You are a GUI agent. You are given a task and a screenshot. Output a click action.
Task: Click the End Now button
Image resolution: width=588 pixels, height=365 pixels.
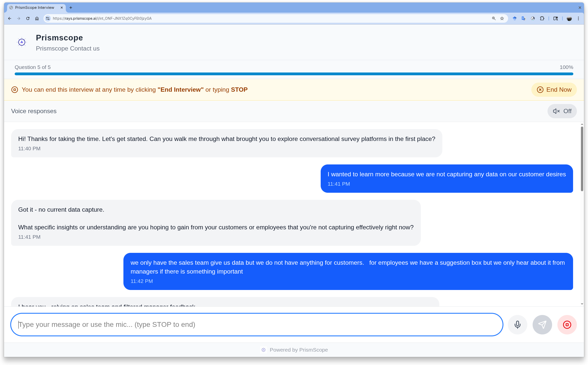pos(554,90)
